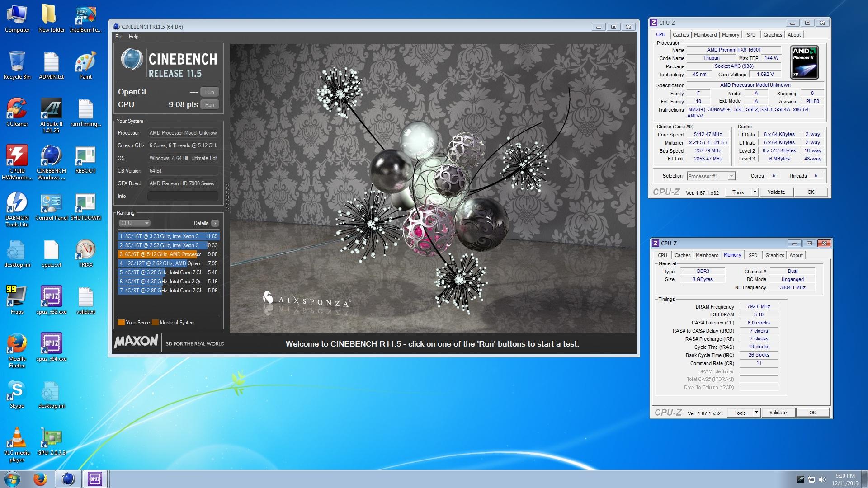Launch cpuz_x32.exe desktop icon
The width and height of the screenshot is (868, 488).
(51, 301)
